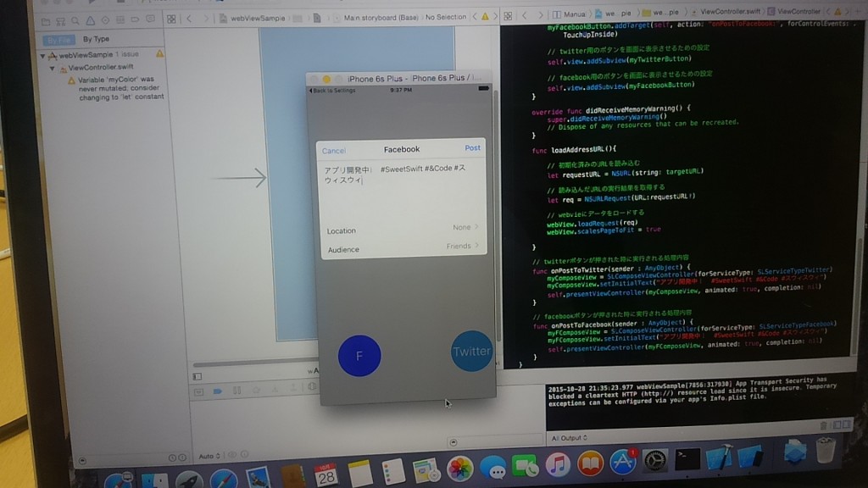Open Messages from the Dock
Viewport: 868px width, 488px height.
pos(492,469)
